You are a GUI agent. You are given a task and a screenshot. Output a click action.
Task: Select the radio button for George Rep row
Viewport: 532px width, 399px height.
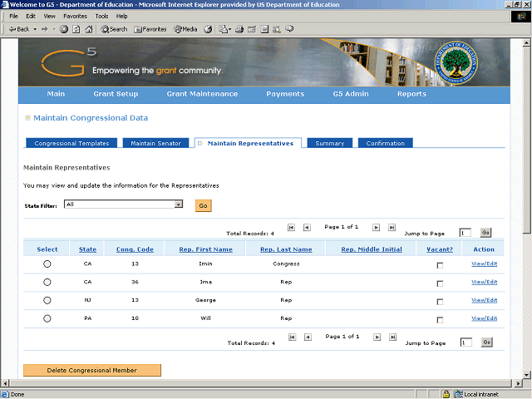47,300
